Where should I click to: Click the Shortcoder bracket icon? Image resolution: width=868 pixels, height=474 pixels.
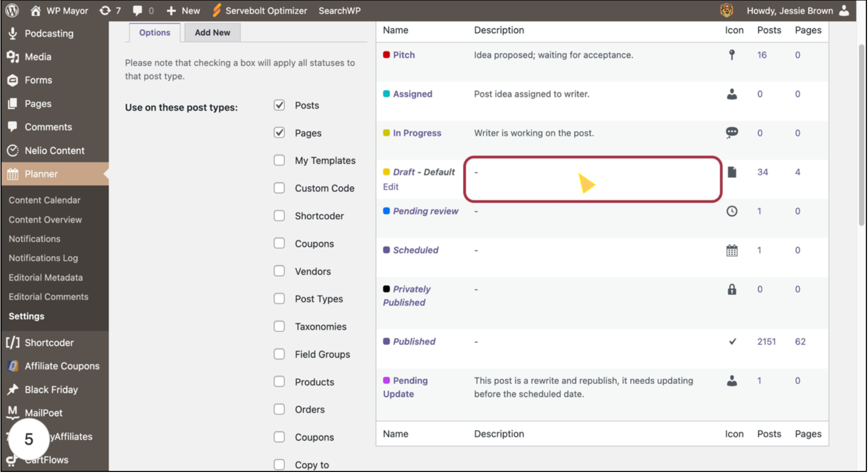click(13, 343)
